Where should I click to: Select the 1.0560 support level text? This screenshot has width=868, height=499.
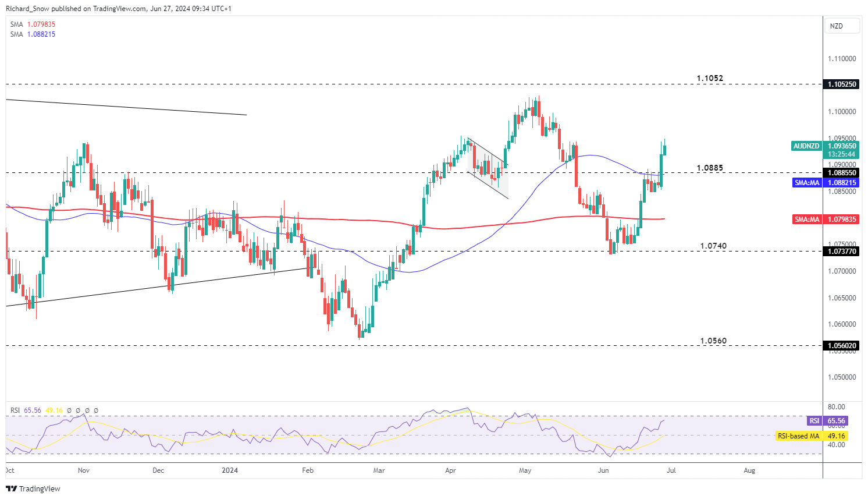coord(713,341)
